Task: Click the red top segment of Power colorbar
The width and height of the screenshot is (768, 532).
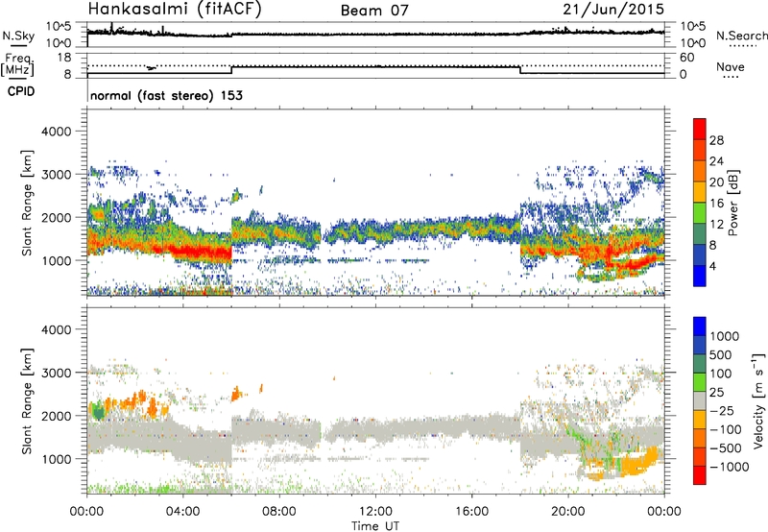Action: click(699, 129)
